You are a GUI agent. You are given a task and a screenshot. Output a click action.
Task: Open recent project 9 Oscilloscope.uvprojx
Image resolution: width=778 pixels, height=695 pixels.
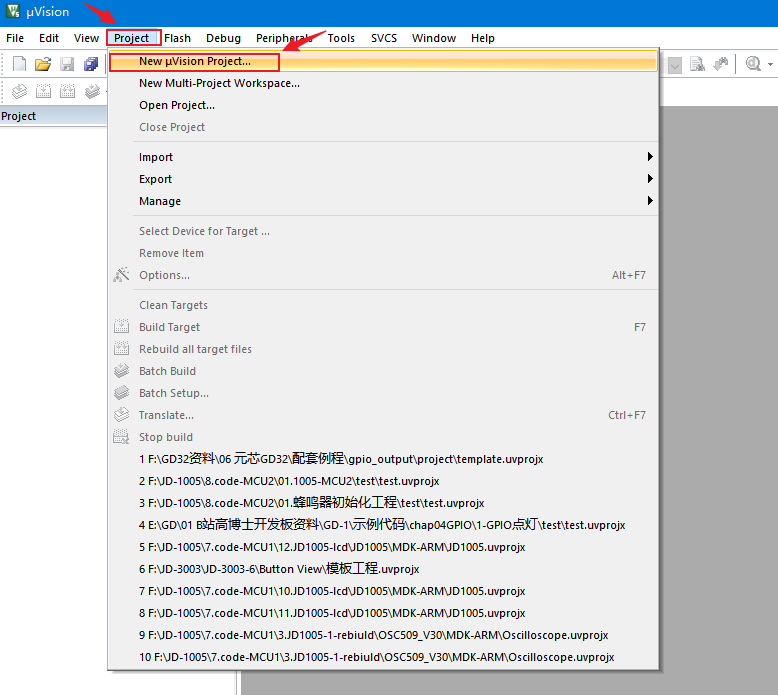click(383, 635)
